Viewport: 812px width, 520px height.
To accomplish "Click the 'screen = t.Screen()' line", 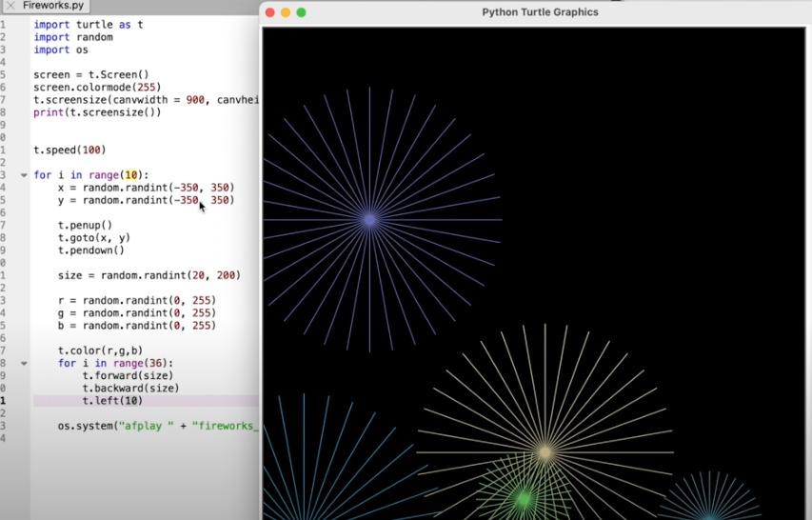I will tap(91, 74).
